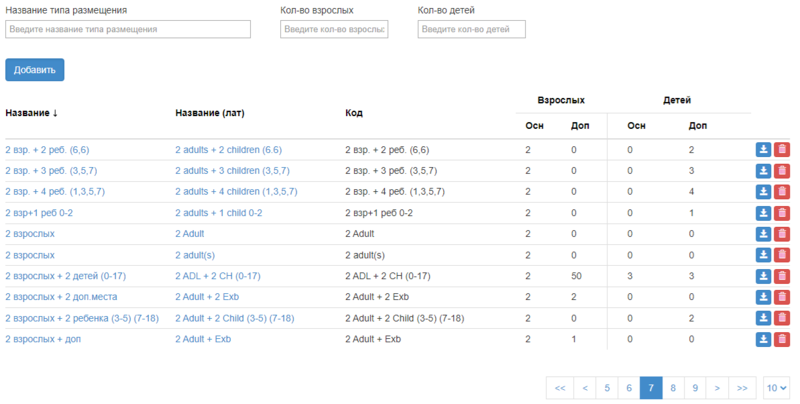Screen dimensions: 800x404
Task: Delete the '2 взр. + 3 реб. (3,5,7)' row
Action: pos(782,170)
